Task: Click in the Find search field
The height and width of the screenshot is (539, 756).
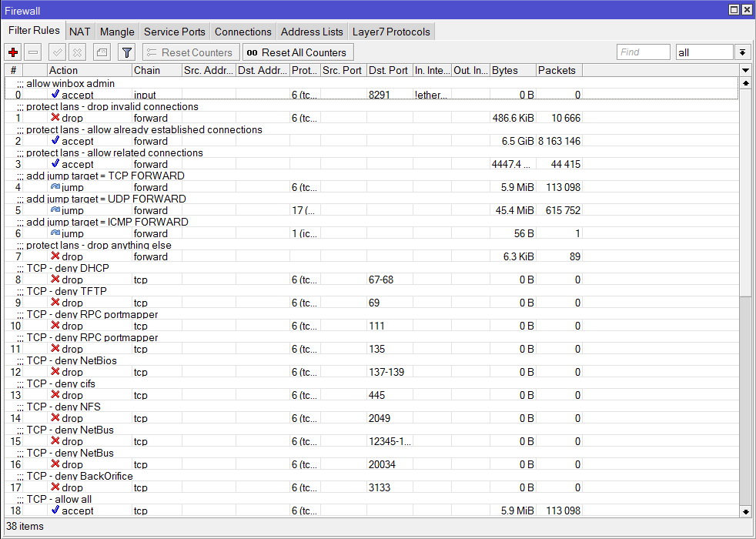Action: point(643,52)
